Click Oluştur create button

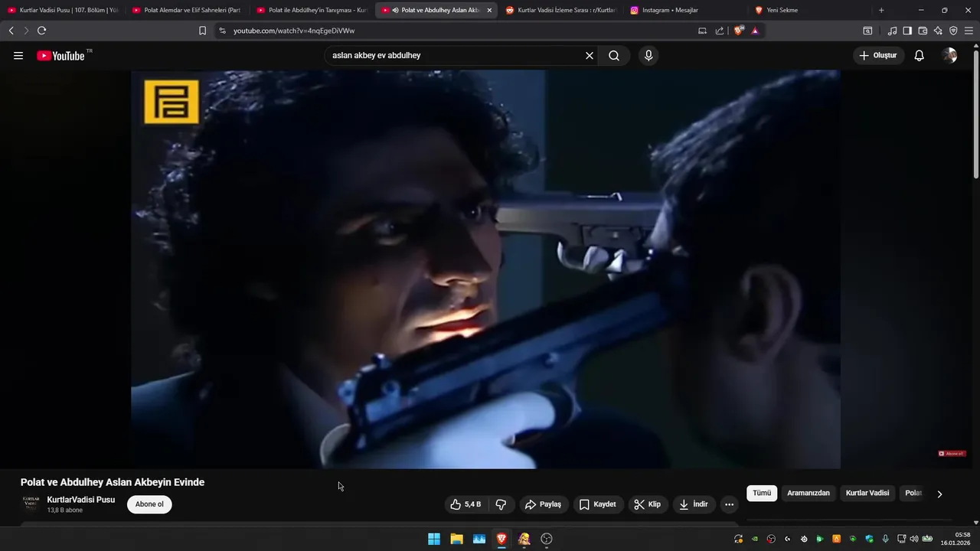coord(878,56)
